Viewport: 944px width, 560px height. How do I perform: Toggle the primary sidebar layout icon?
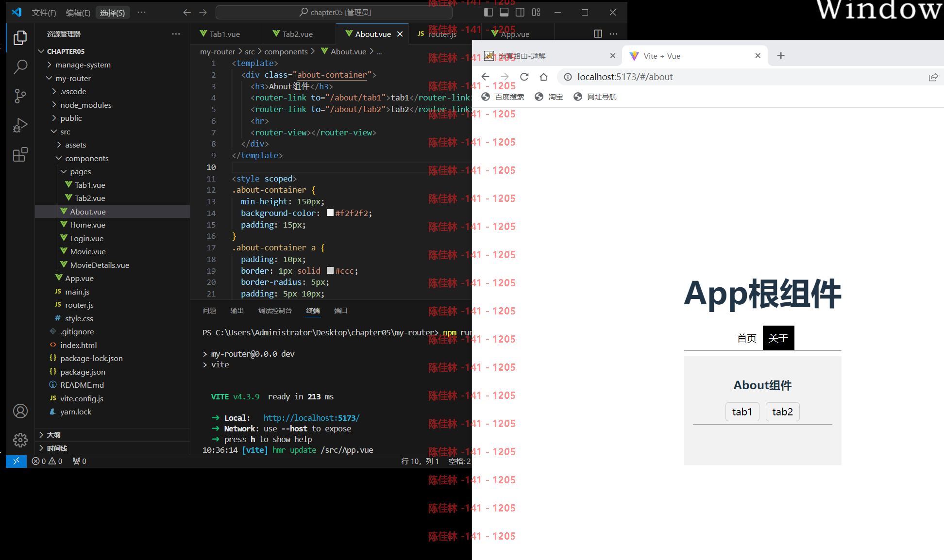tap(489, 12)
